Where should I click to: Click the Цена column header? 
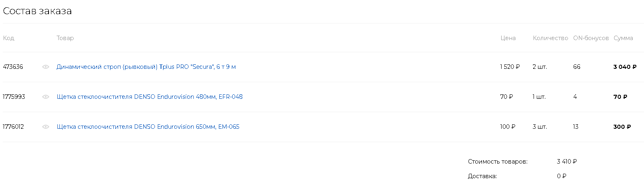pos(508,38)
